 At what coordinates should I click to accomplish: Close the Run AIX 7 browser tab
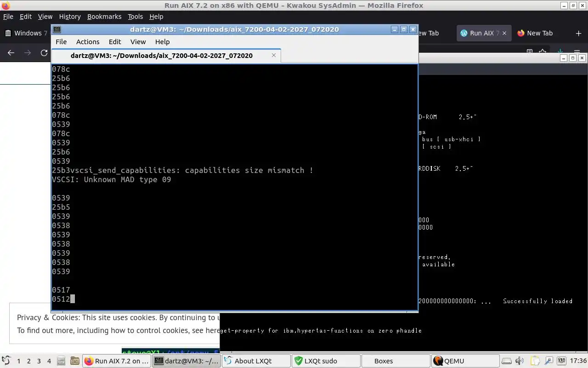(505, 33)
